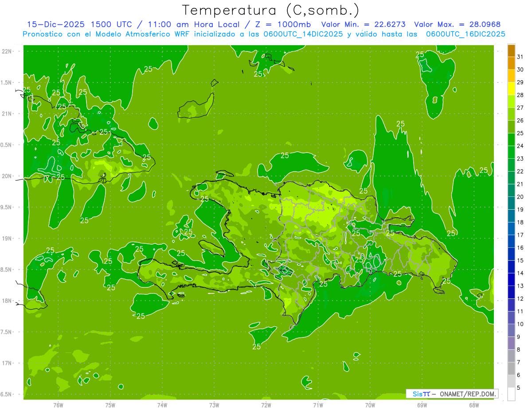
Task: Click the '70W' longitude axis label
Action: [370, 405]
